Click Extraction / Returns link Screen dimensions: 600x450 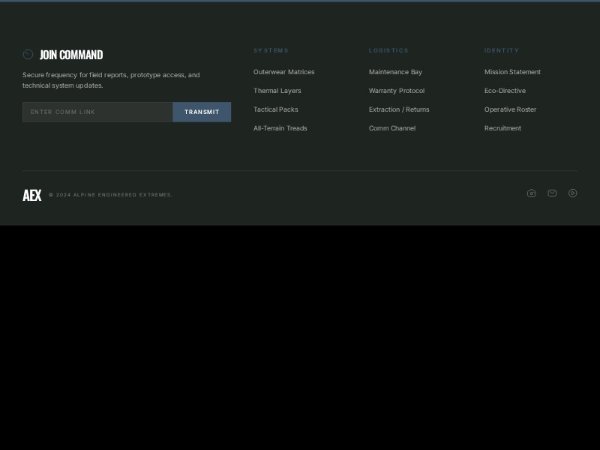[399, 109]
